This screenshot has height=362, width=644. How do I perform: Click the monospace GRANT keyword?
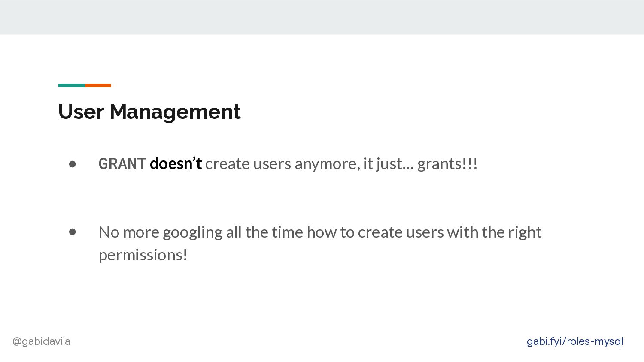pos(122,163)
